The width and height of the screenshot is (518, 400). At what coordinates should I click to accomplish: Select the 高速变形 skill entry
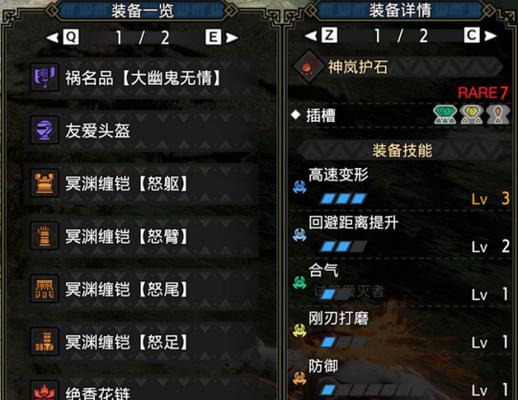pos(400,187)
